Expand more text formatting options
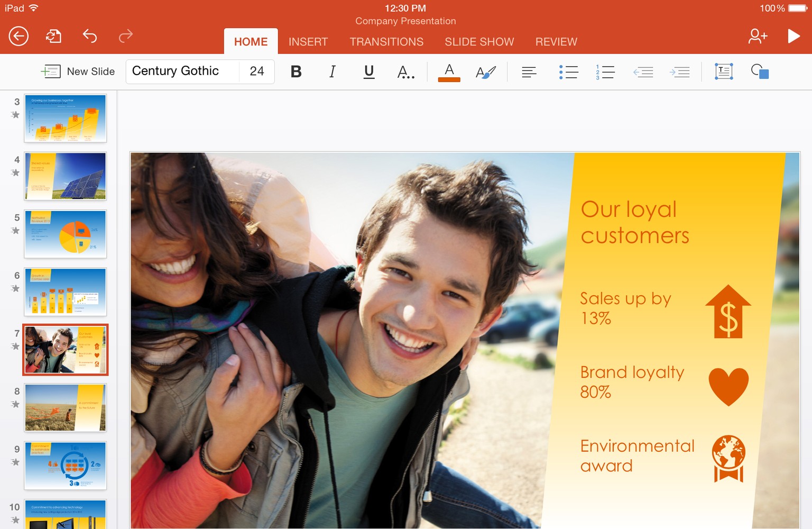 [x=405, y=72]
